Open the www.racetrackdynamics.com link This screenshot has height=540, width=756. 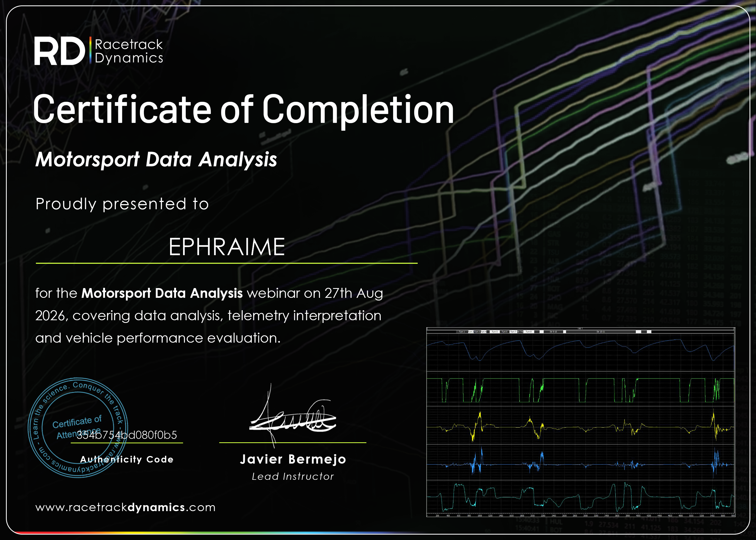pos(125,507)
